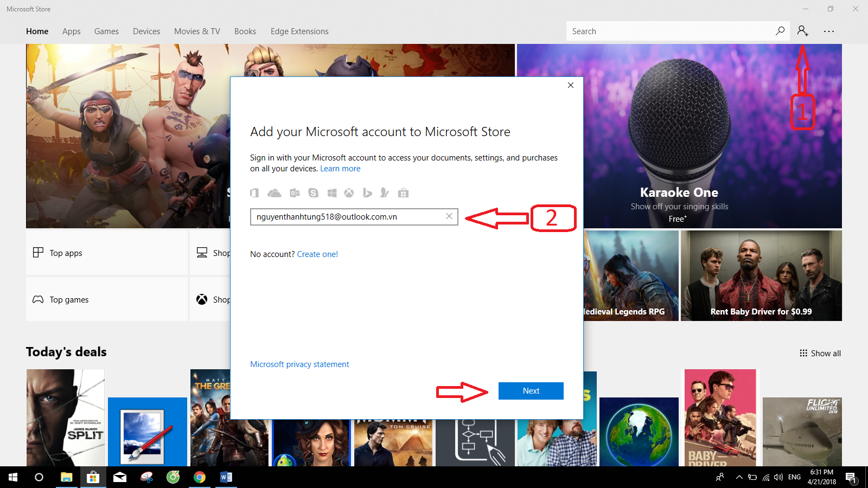Click the Devices Shop tile icon
This screenshot has width=868, height=488.
click(202, 253)
